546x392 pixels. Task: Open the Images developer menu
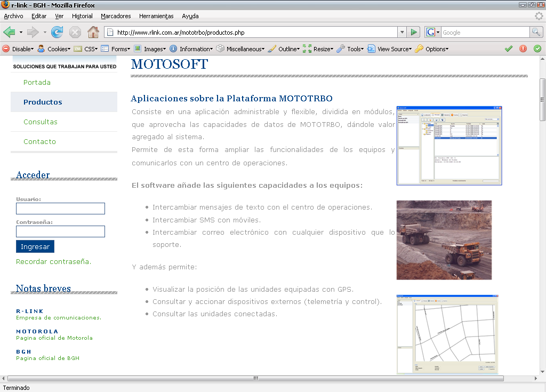tap(150, 49)
